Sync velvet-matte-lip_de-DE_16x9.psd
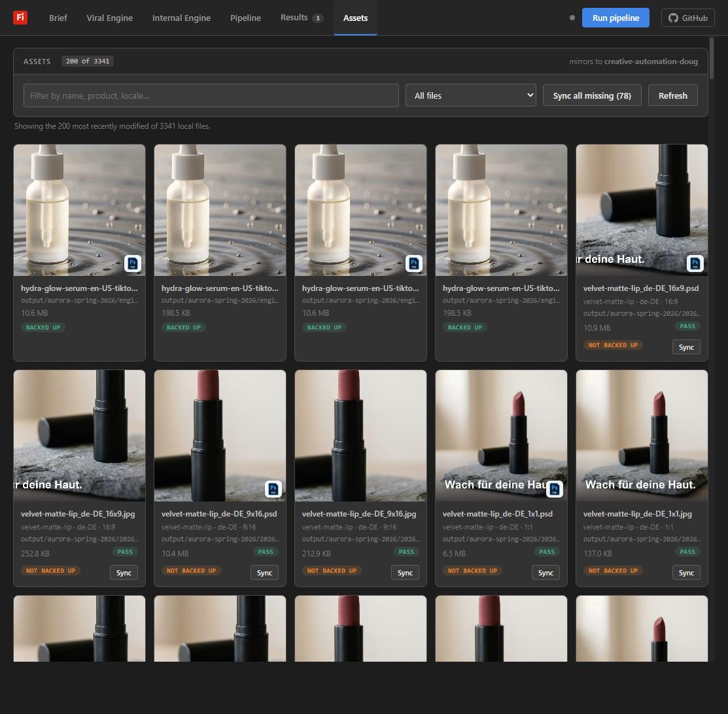The width and height of the screenshot is (728, 714). click(x=686, y=347)
